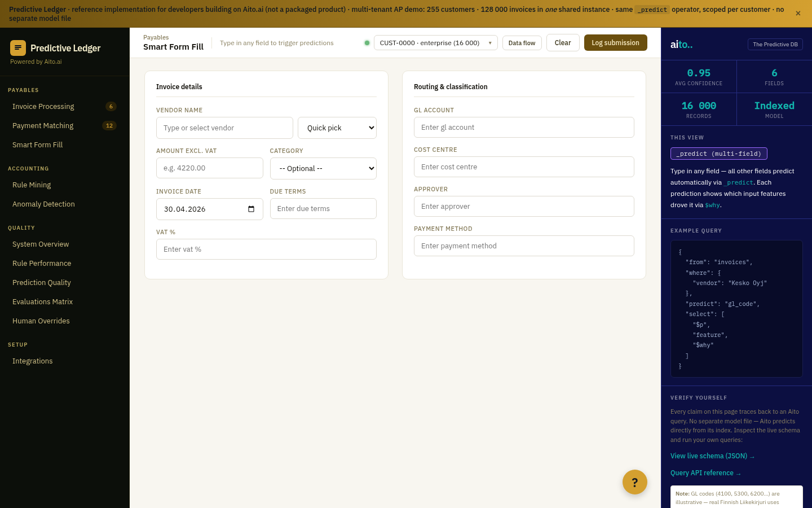The width and height of the screenshot is (812, 508).
Task: Click the 16 000 records stat
Action: point(699,110)
